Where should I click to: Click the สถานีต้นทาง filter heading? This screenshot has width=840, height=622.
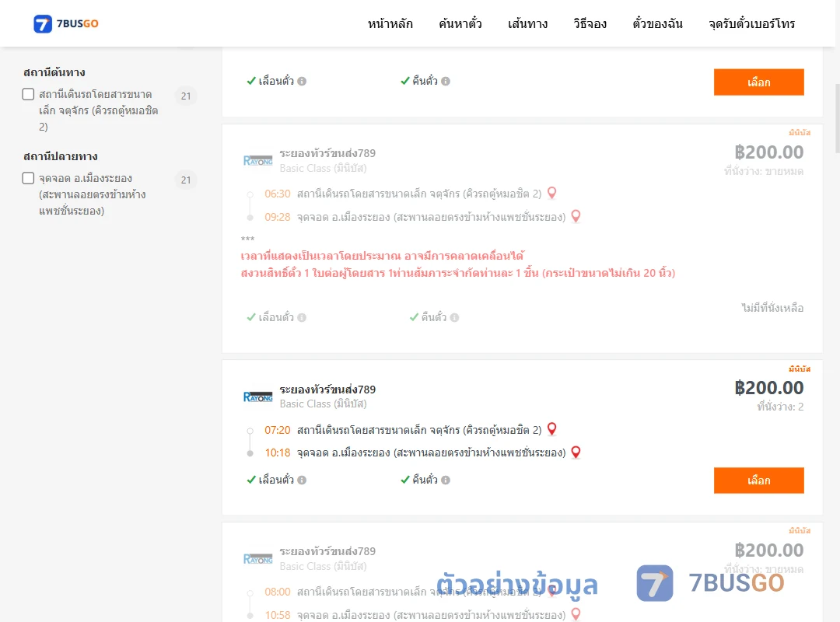[54, 72]
